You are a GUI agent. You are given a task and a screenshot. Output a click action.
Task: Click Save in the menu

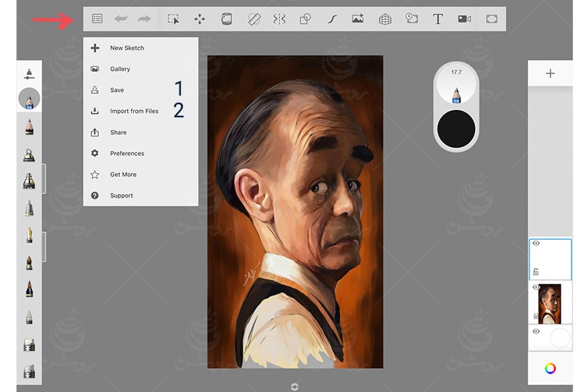[117, 90]
